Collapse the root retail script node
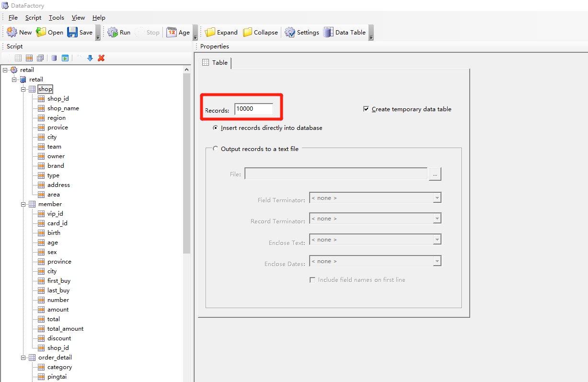The image size is (588, 382). [x=5, y=70]
